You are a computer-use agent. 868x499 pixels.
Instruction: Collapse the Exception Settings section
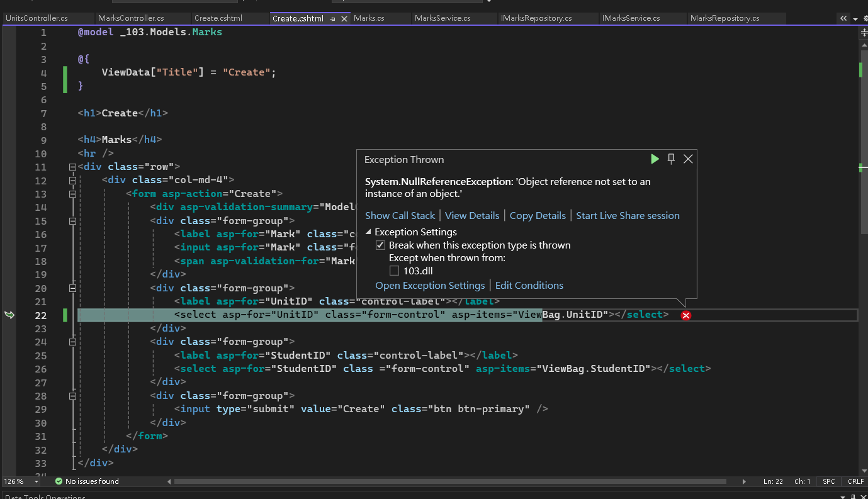pyautogui.click(x=369, y=232)
